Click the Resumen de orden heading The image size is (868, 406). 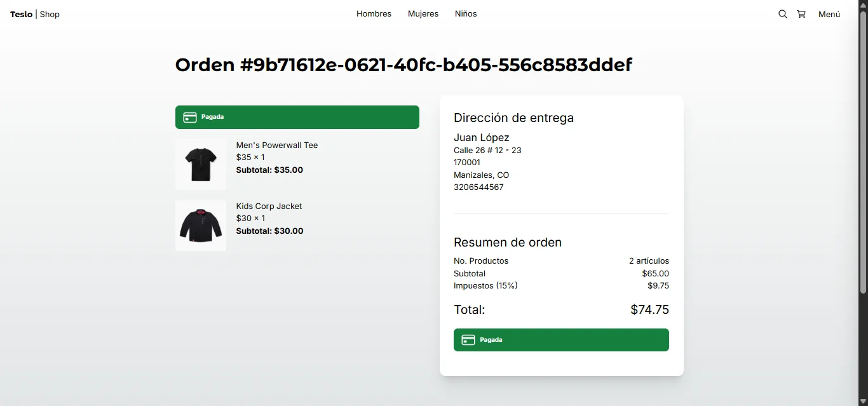pos(508,242)
